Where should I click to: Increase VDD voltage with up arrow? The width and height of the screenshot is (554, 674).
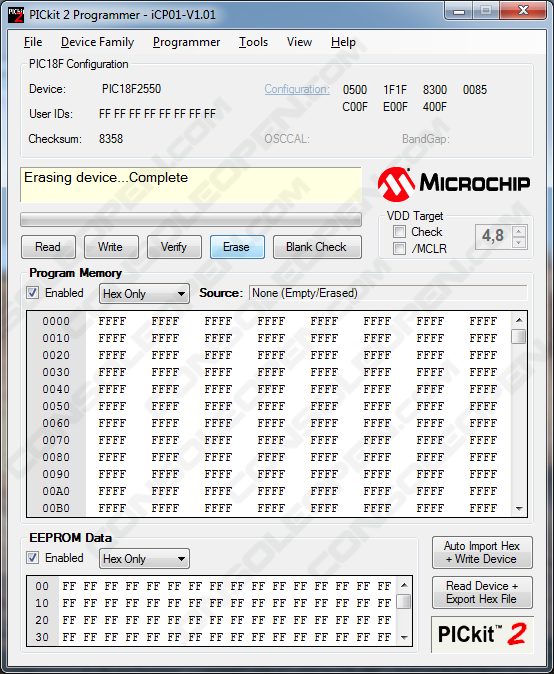click(x=519, y=231)
